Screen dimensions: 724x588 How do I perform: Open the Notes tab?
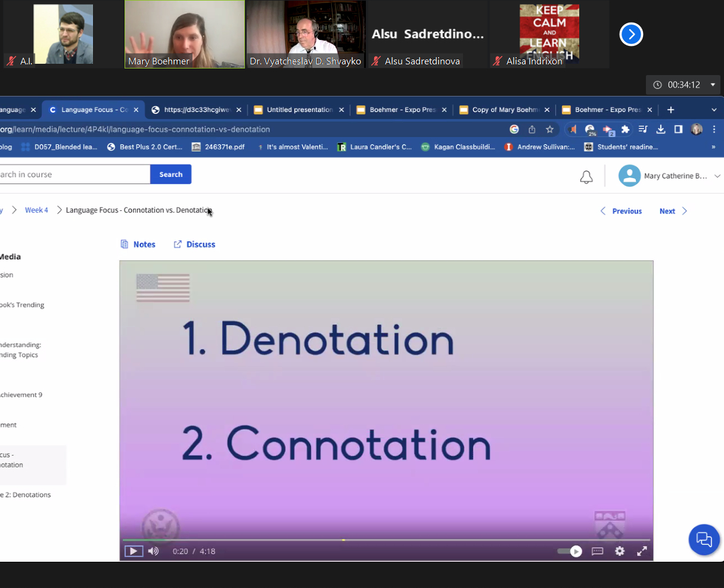[138, 244]
